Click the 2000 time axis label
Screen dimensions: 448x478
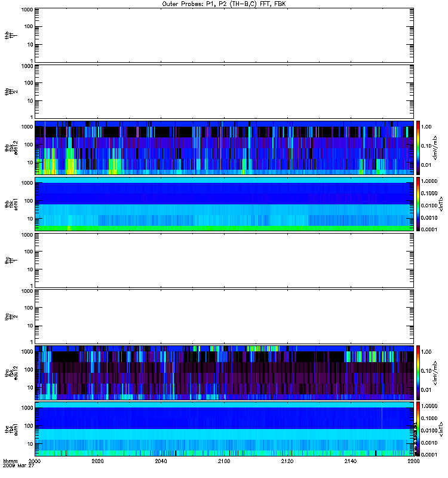[x=35, y=461]
